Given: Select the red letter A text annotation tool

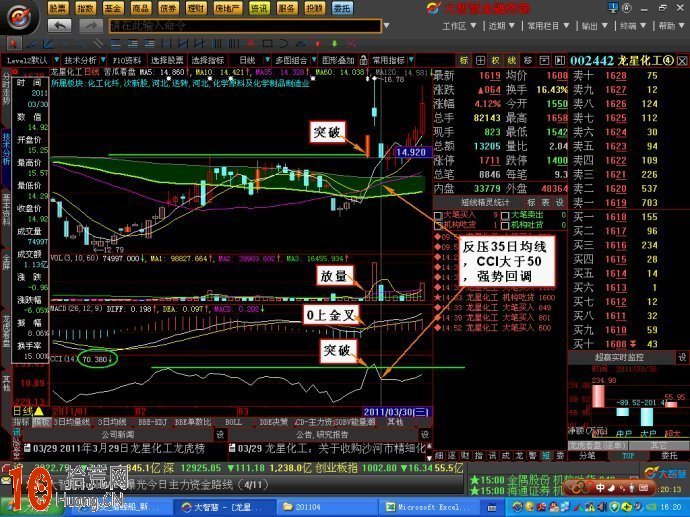Looking at the screenshot, I should point(250,44).
